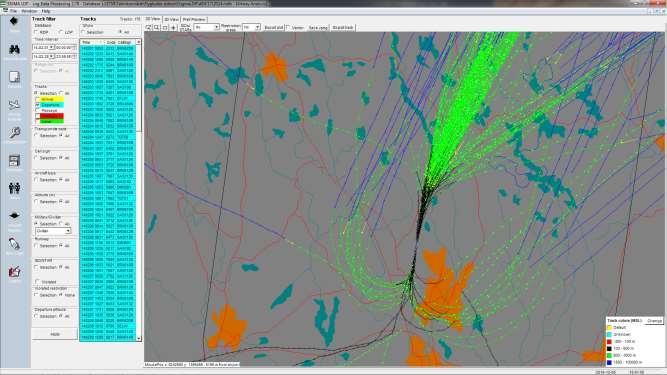Click the Hide button under Track filter

(x=55, y=334)
